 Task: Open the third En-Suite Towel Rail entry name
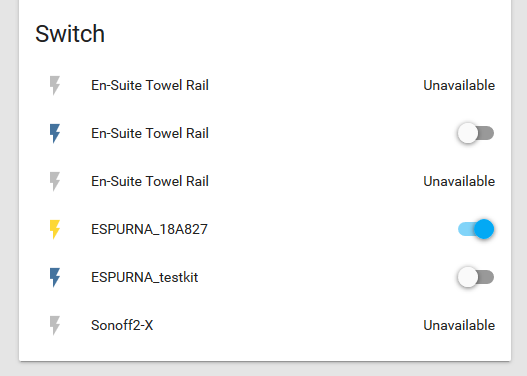[x=150, y=181]
